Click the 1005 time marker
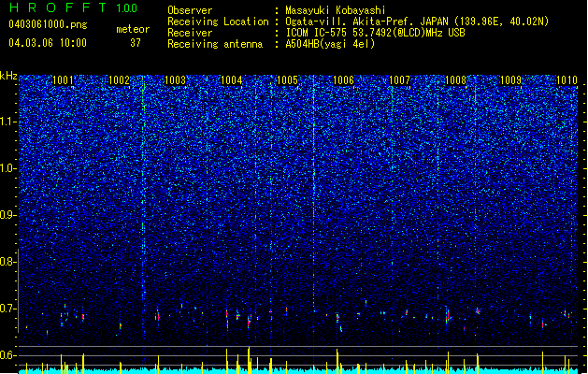Screen dimensions: 588x374 point(287,80)
